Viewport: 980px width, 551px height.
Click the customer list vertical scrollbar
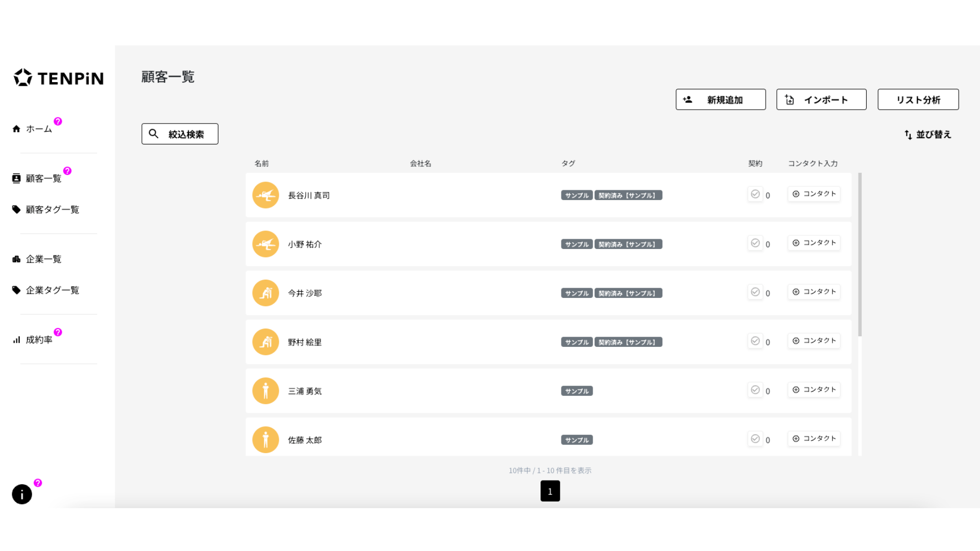860,255
